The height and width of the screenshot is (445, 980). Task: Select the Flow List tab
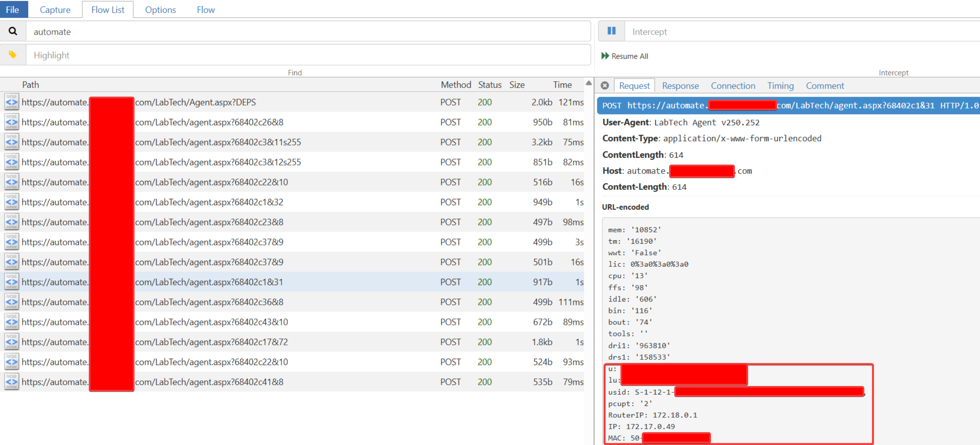pos(108,9)
